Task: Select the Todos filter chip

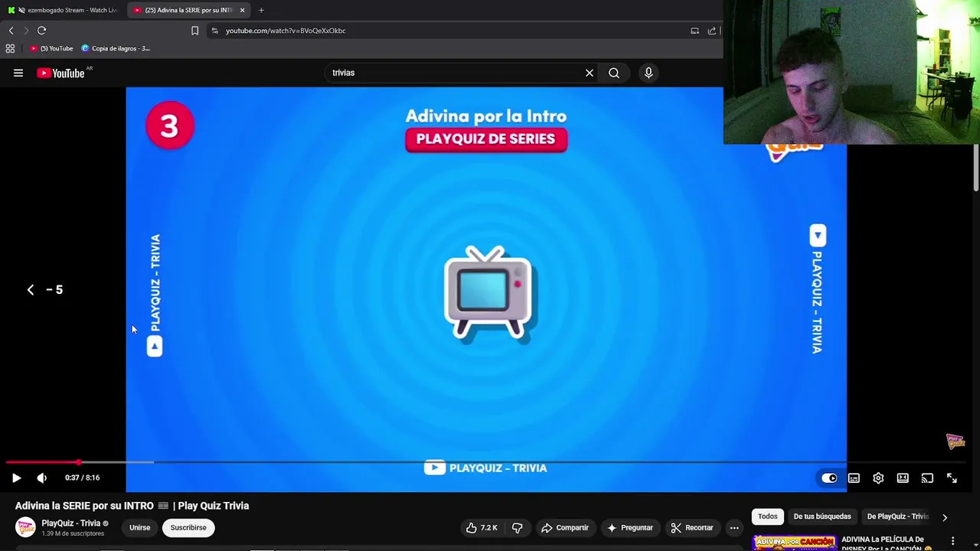Action: pyautogui.click(x=768, y=517)
